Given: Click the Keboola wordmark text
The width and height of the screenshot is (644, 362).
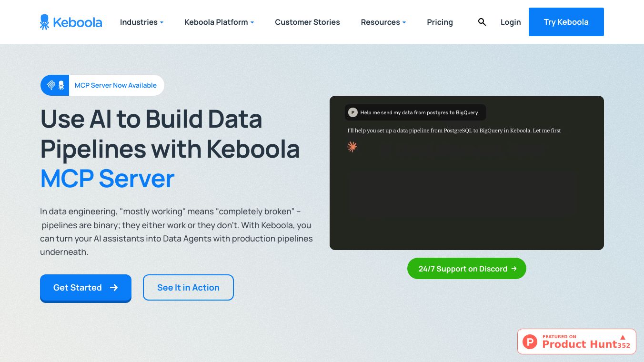Looking at the screenshot, I should (77, 22).
